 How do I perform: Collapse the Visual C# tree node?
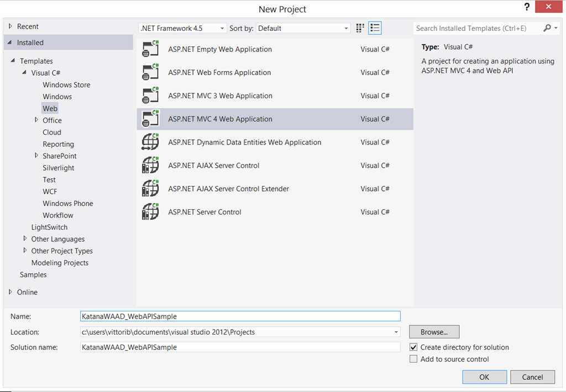(24, 73)
